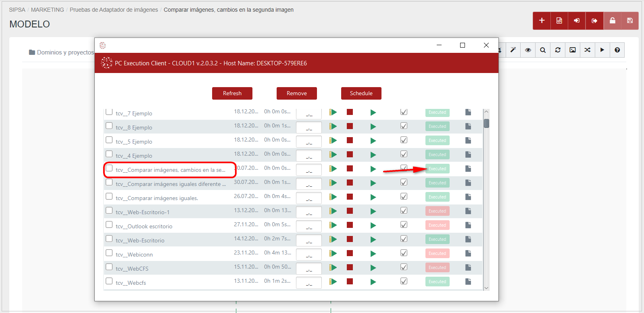Open report file icon for tcv__Webiconn
This screenshot has height=313, width=644.
pos(468,253)
